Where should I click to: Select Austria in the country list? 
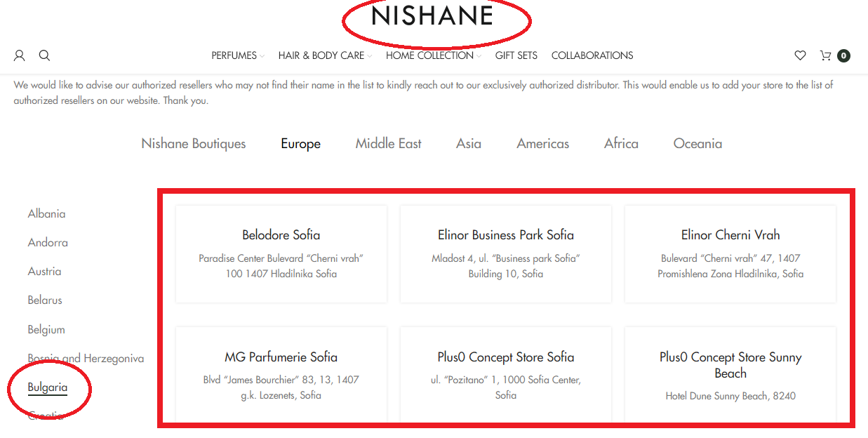[x=44, y=272]
